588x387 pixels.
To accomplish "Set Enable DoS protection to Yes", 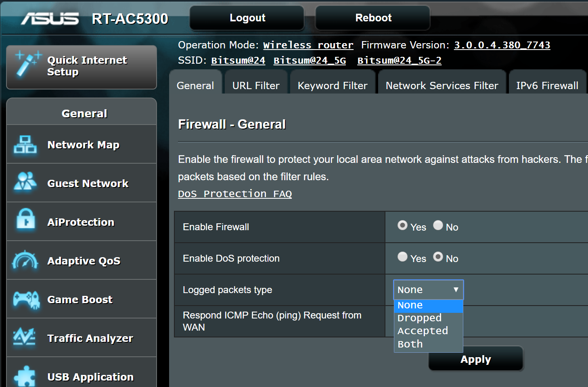I will pos(402,257).
